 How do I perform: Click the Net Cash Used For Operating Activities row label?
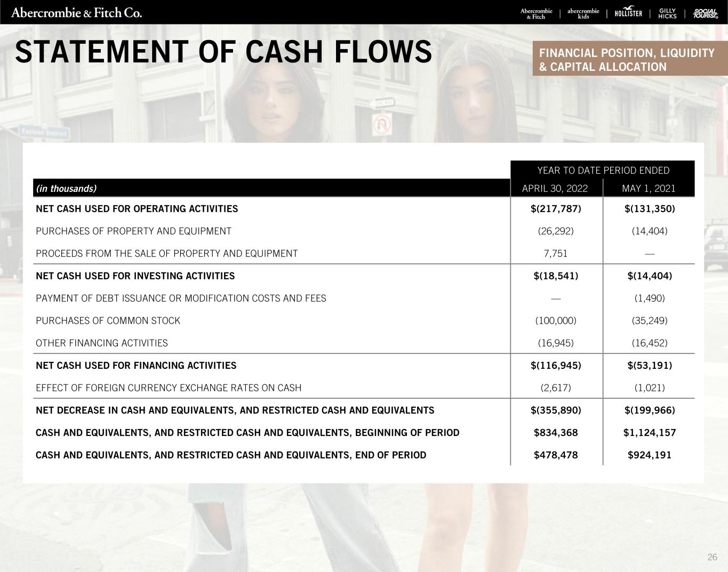tap(137, 208)
